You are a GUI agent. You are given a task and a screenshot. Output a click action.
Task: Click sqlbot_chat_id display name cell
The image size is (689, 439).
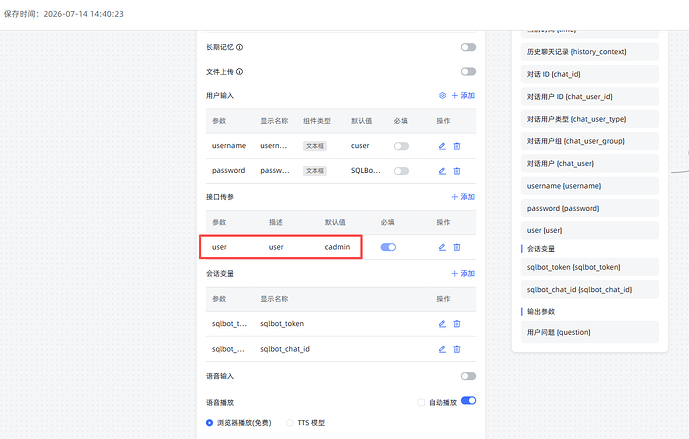[x=285, y=349]
